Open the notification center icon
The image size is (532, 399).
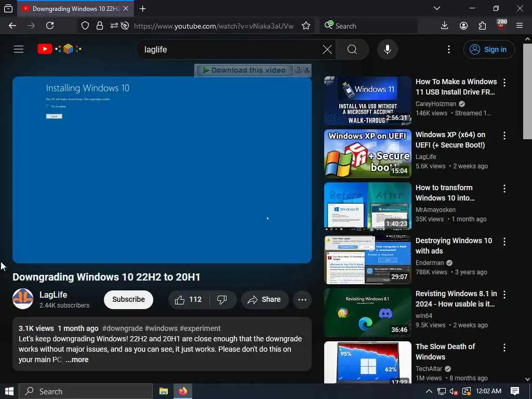(x=515, y=392)
